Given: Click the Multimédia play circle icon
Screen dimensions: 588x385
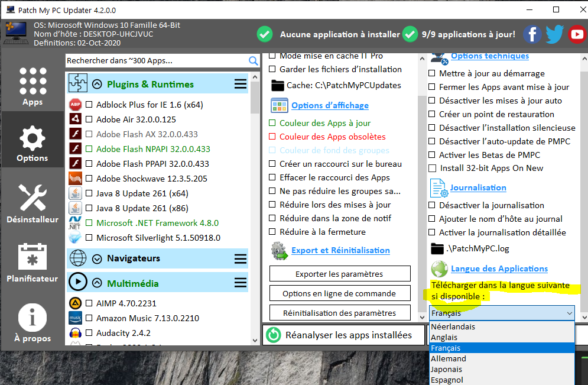Looking at the screenshot, I should tap(78, 282).
